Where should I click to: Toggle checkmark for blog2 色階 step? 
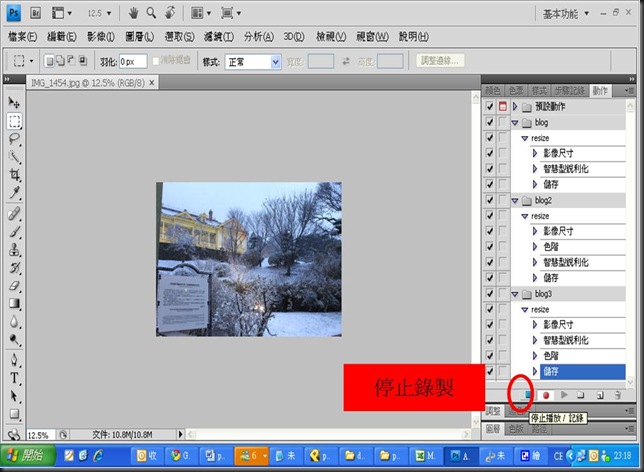click(x=490, y=247)
